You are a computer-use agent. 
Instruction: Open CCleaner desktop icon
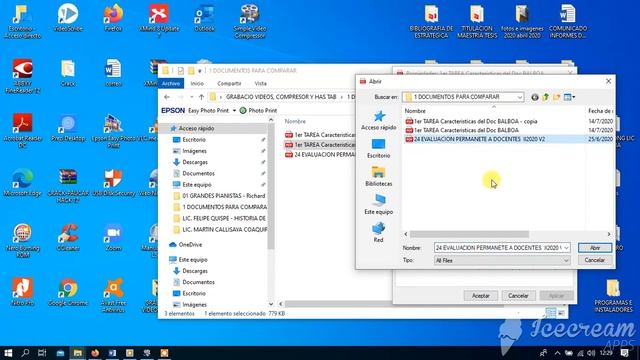pos(68,238)
